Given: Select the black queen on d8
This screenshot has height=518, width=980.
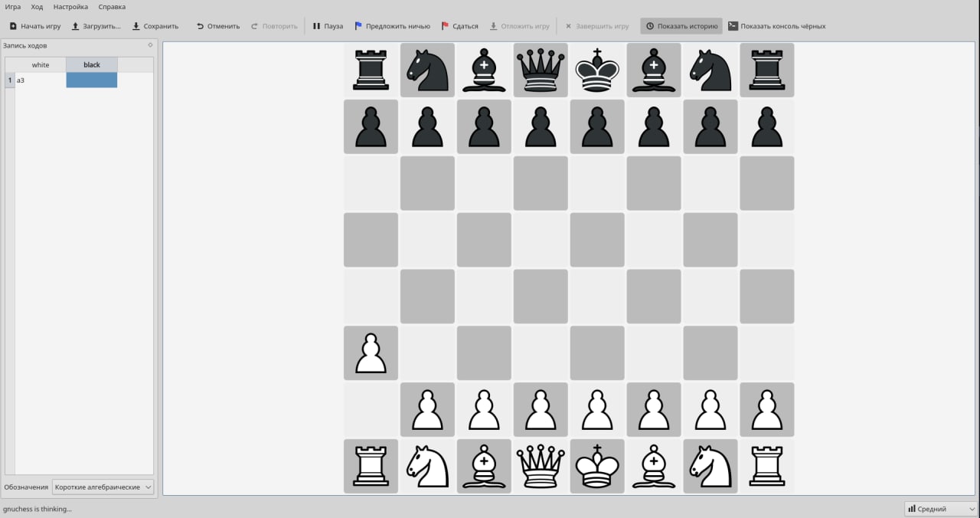Looking at the screenshot, I should (x=541, y=70).
